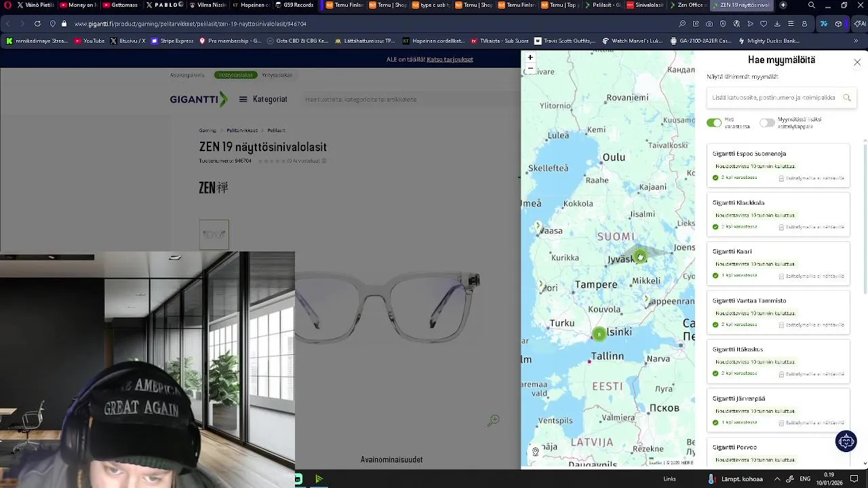The height and width of the screenshot is (488, 868).
Task: Open the TVkaista - Sub Suora bookmark
Action: point(499,41)
